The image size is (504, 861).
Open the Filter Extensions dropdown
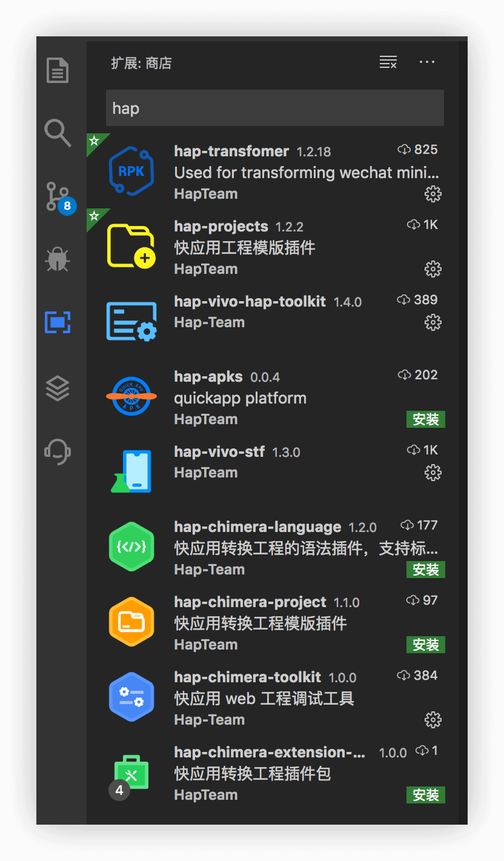(x=388, y=62)
